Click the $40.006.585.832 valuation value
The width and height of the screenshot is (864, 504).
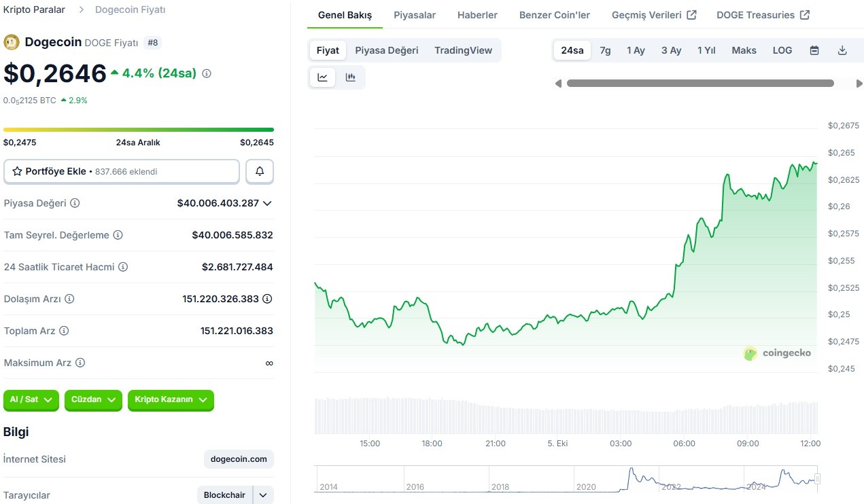coord(232,235)
